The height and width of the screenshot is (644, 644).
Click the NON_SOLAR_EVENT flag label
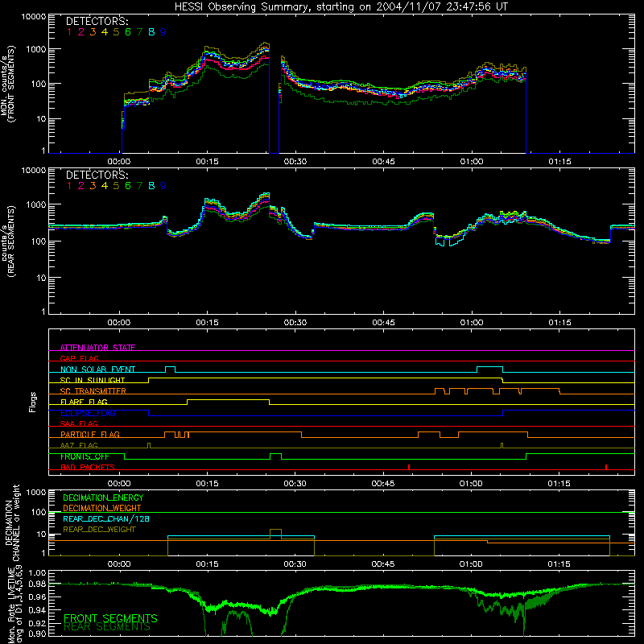point(97,369)
